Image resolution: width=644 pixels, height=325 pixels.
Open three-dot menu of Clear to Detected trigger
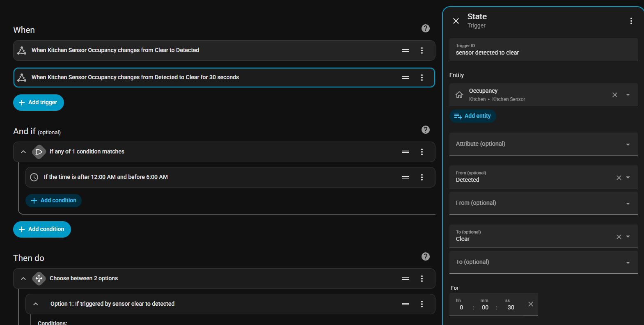(422, 50)
